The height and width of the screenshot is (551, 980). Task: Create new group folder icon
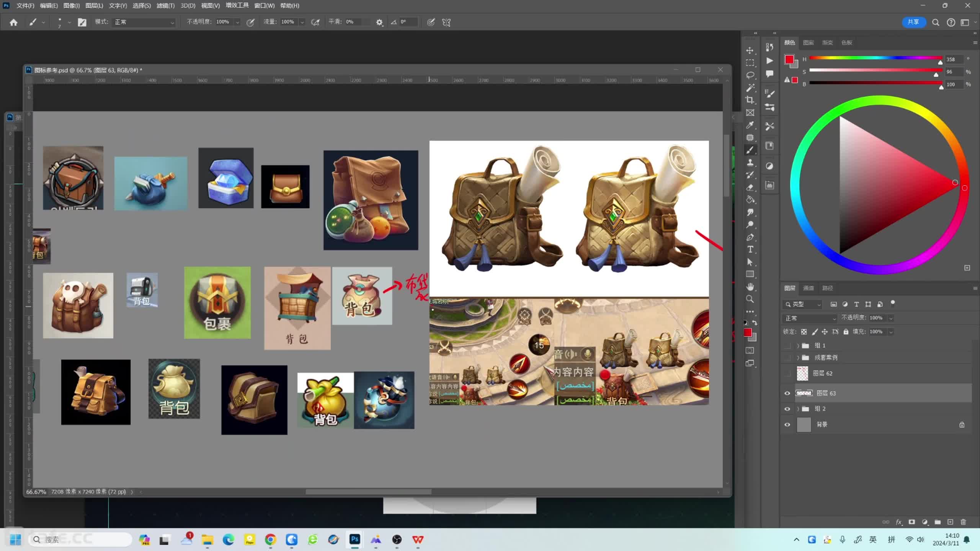point(938,522)
